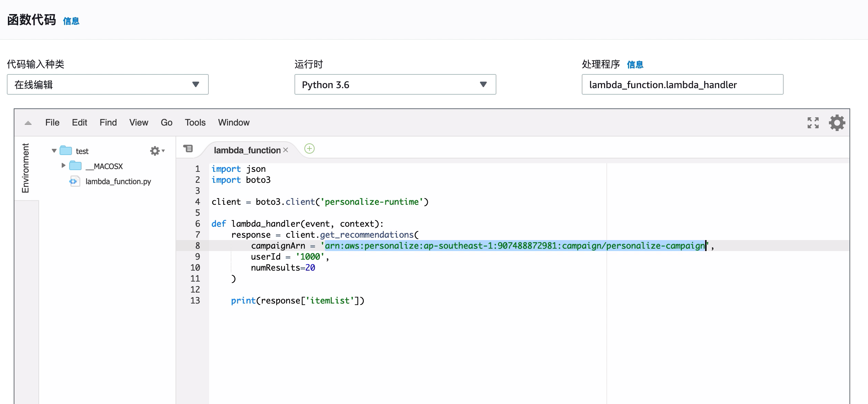This screenshot has height=404, width=868.
Task: Open the editor settings gear icon
Action: point(837,123)
